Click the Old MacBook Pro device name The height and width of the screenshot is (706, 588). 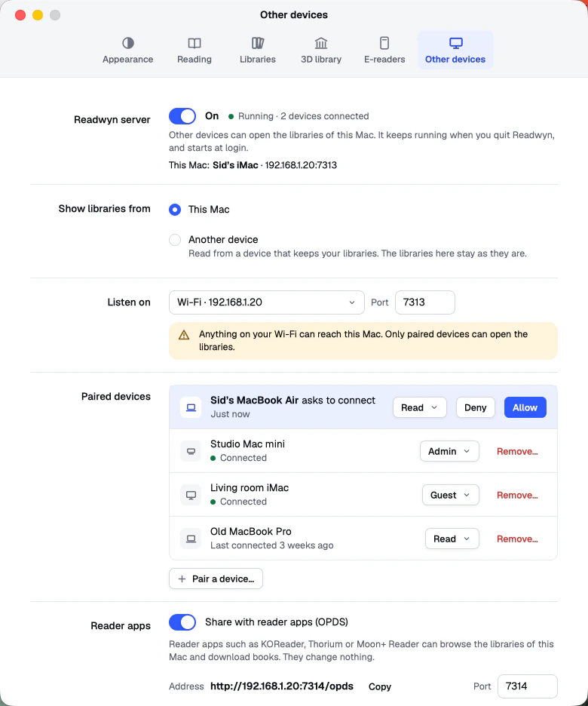coord(250,531)
